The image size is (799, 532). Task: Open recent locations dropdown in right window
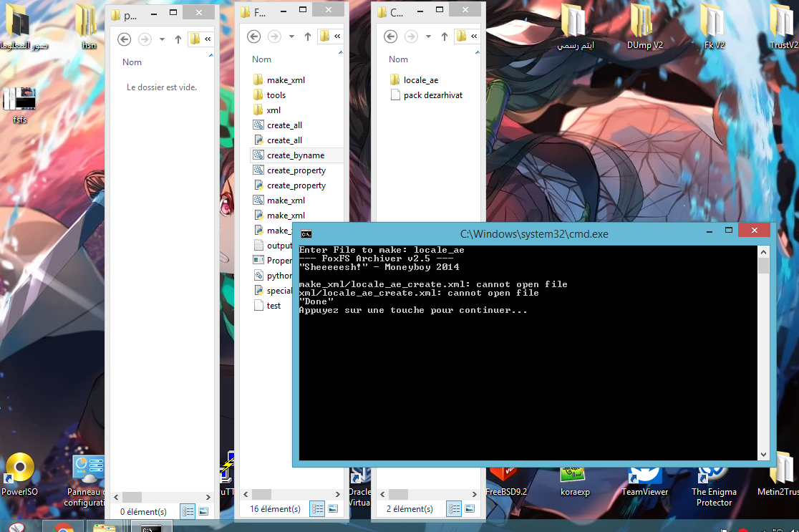[428, 37]
